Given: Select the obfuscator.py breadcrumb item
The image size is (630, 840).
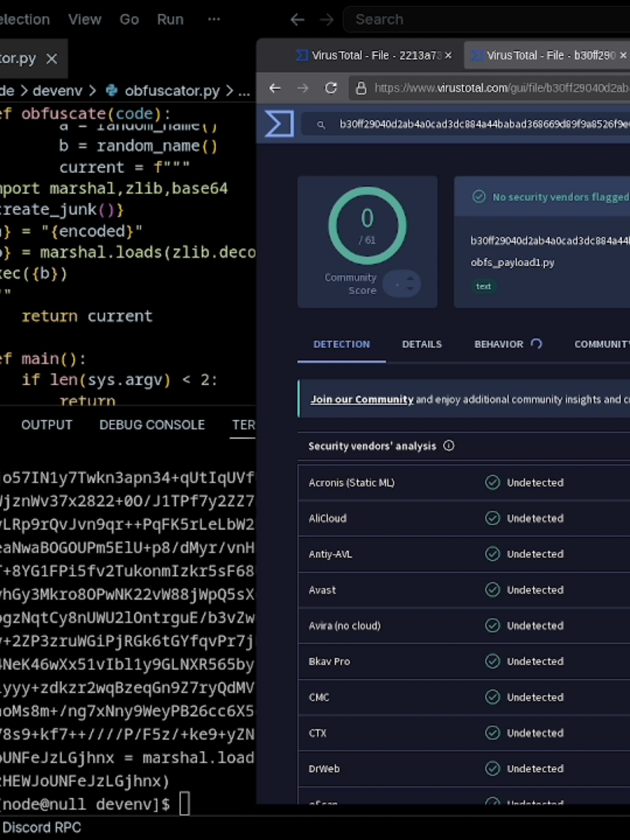Looking at the screenshot, I should coord(172,91).
